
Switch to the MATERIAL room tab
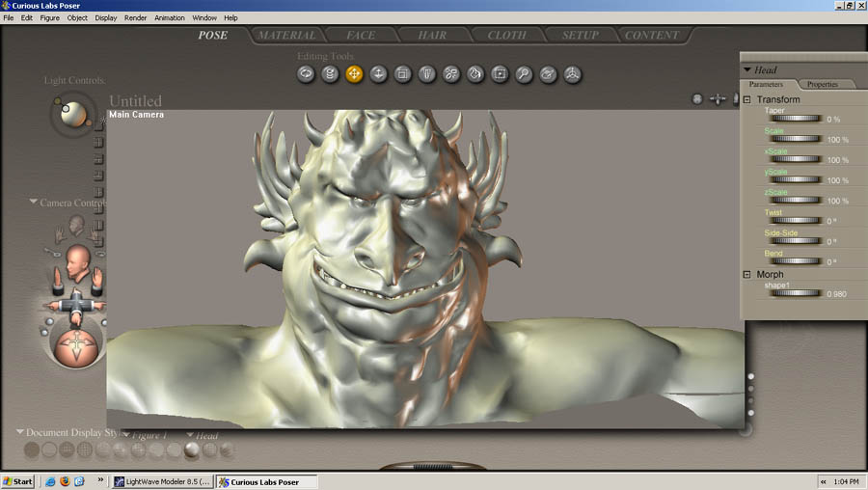click(x=286, y=36)
